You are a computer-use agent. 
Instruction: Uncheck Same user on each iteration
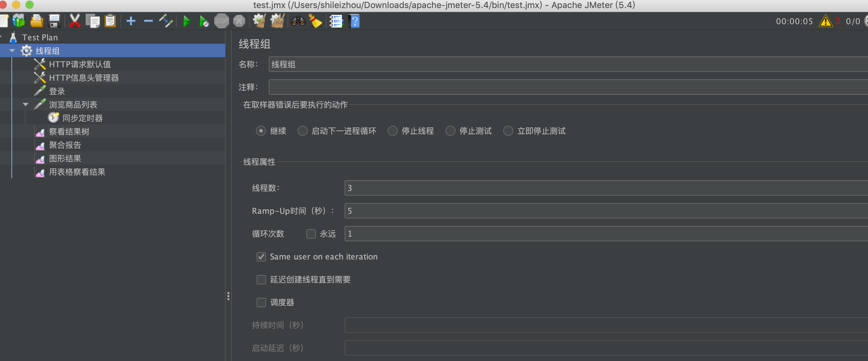(261, 256)
